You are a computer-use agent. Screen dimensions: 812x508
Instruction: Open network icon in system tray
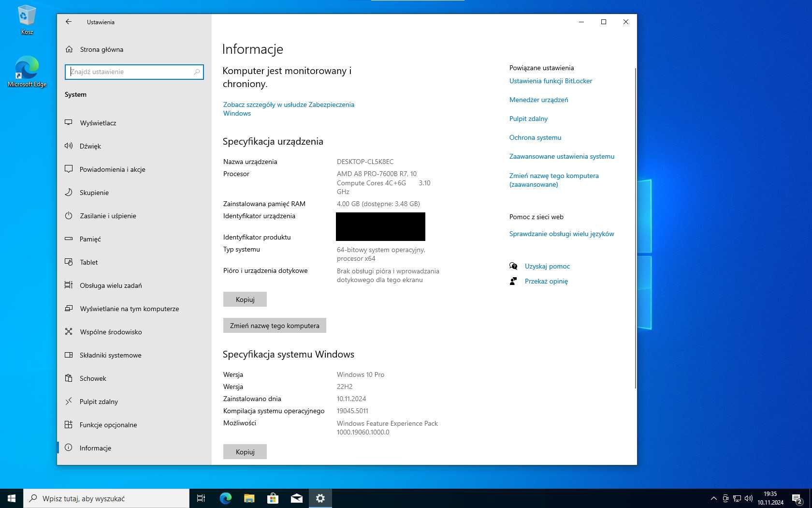click(737, 498)
